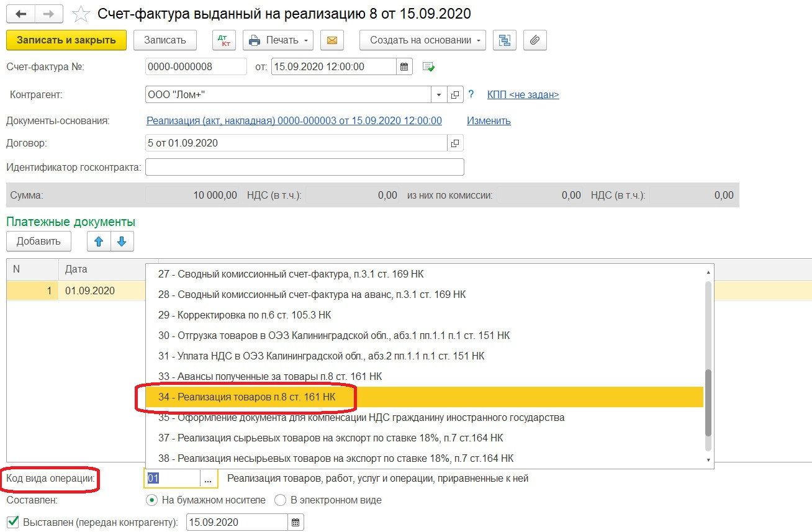Choose 37 - Реализация сырьевых товаров на экспорт

(x=425, y=438)
